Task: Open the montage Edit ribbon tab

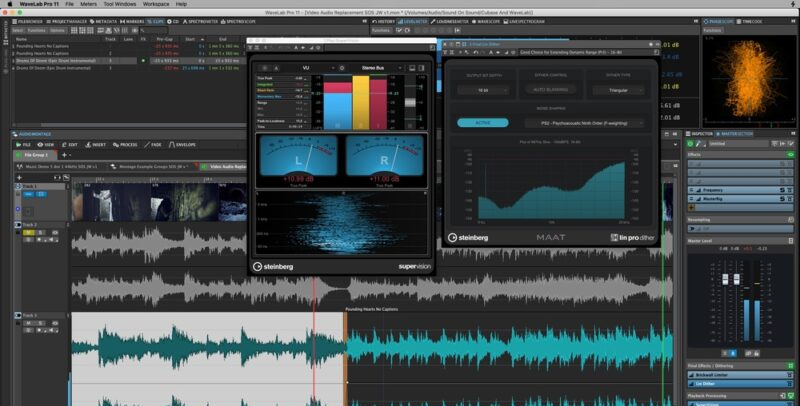Action: (x=70, y=145)
